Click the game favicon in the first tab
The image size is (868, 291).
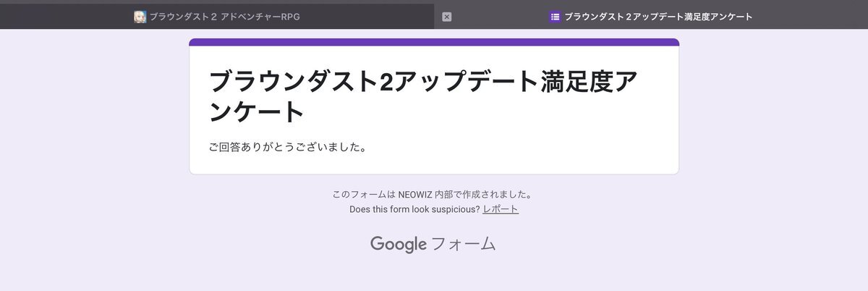[140, 17]
